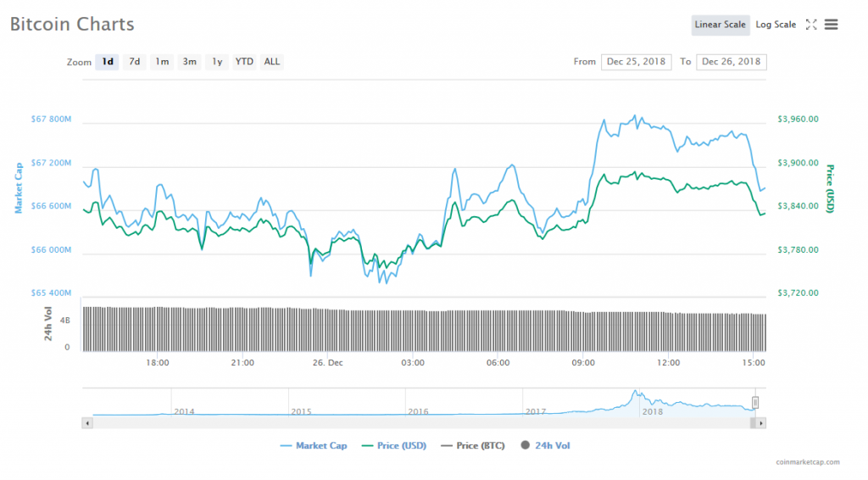The image size is (868, 480).
Task: Zoom chart to 1y
Action: pyautogui.click(x=217, y=62)
